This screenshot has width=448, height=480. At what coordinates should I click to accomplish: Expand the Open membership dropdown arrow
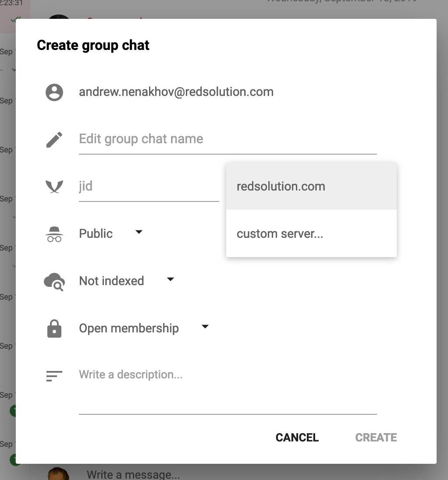pyautogui.click(x=205, y=327)
